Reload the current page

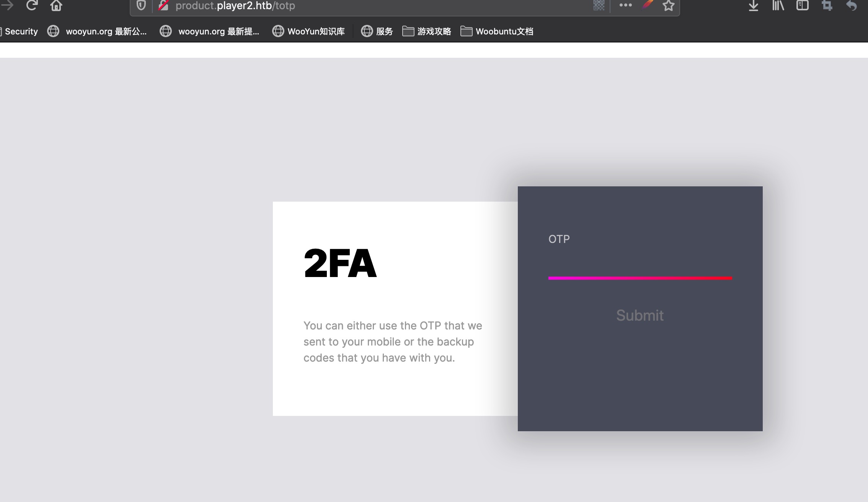(x=31, y=5)
